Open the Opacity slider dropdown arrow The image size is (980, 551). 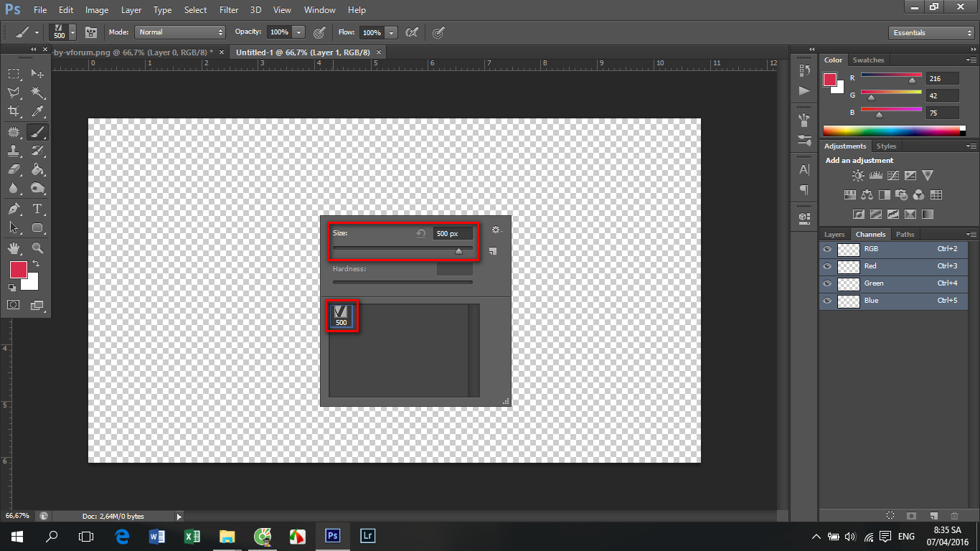299,32
